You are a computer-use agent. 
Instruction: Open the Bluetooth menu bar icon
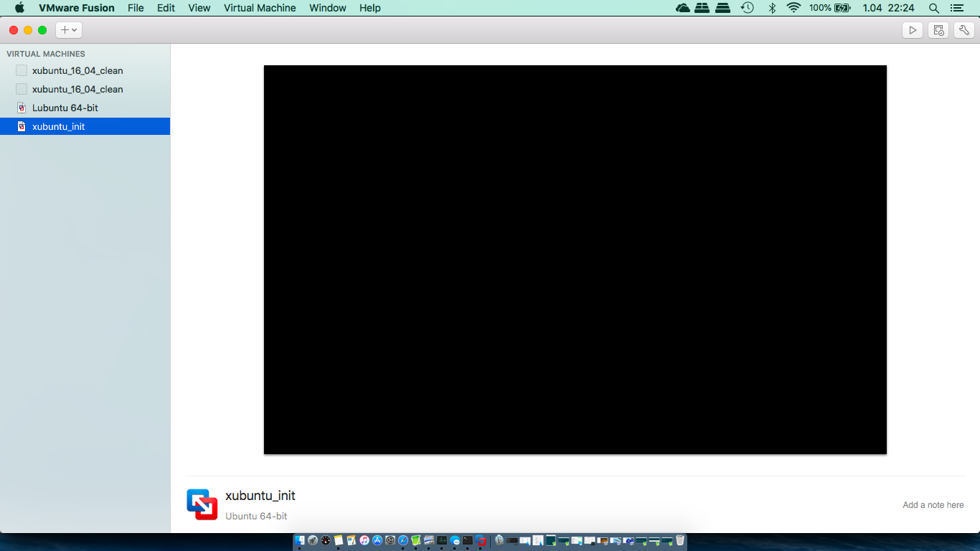tap(772, 8)
